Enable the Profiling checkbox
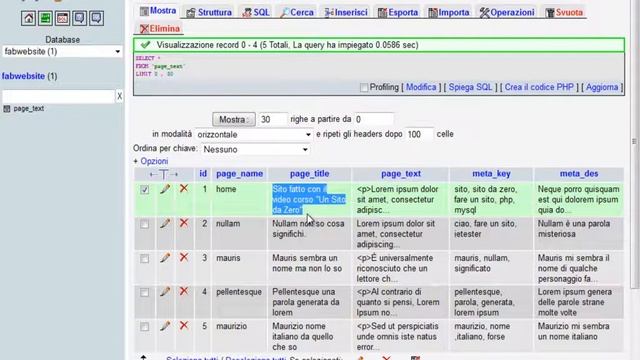Image resolution: width=640 pixels, height=360 pixels. coord(364,87)
